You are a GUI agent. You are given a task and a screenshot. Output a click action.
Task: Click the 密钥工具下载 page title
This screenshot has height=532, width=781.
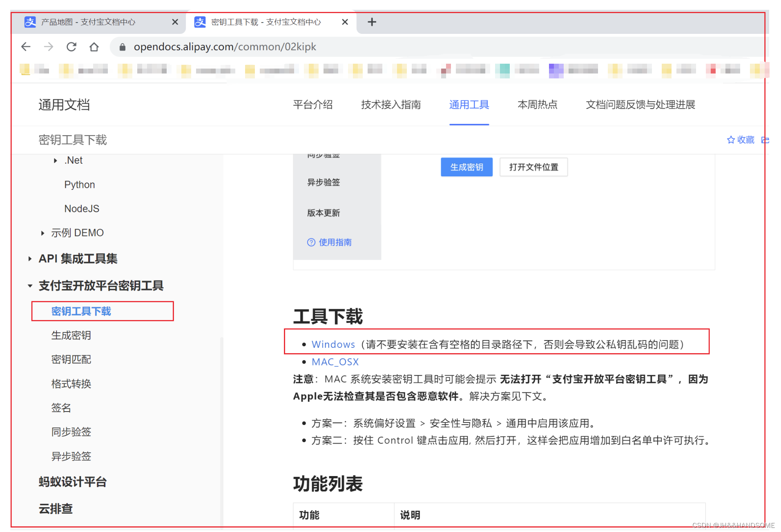[x=72, y=140]
